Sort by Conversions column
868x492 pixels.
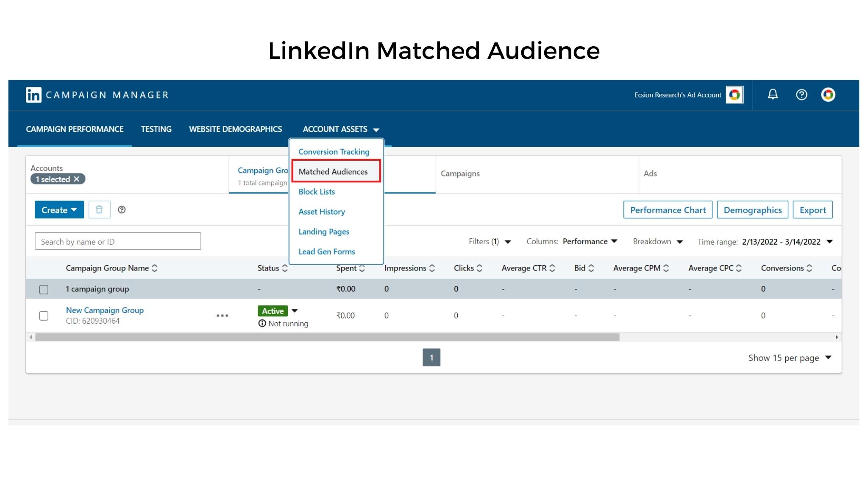786,268
